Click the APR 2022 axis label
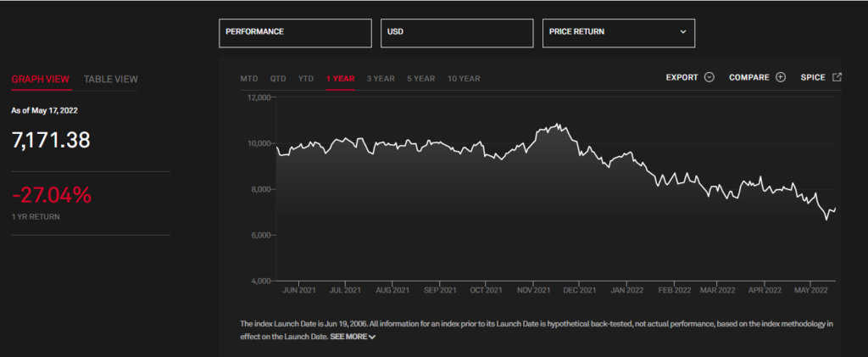This screenshot has width=868, height=357. (x=764, y=290)
